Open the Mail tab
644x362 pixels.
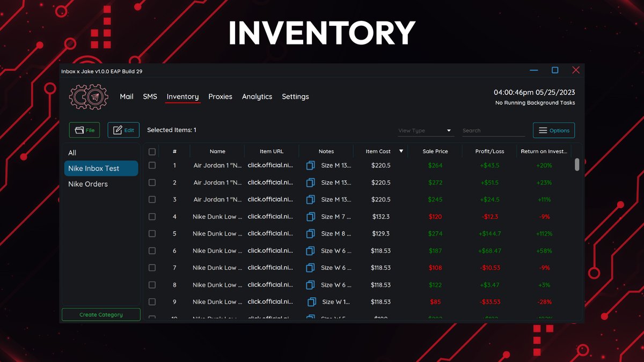127,97
